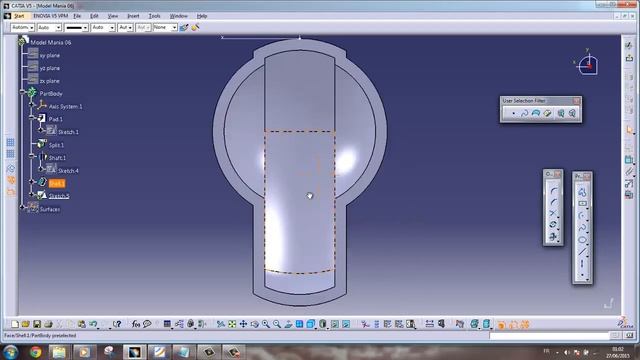This screenshot has width=640, height=360.
Task: Select the Rectangle tool in Profile toolbar
Action: click(x=582, y=204)
